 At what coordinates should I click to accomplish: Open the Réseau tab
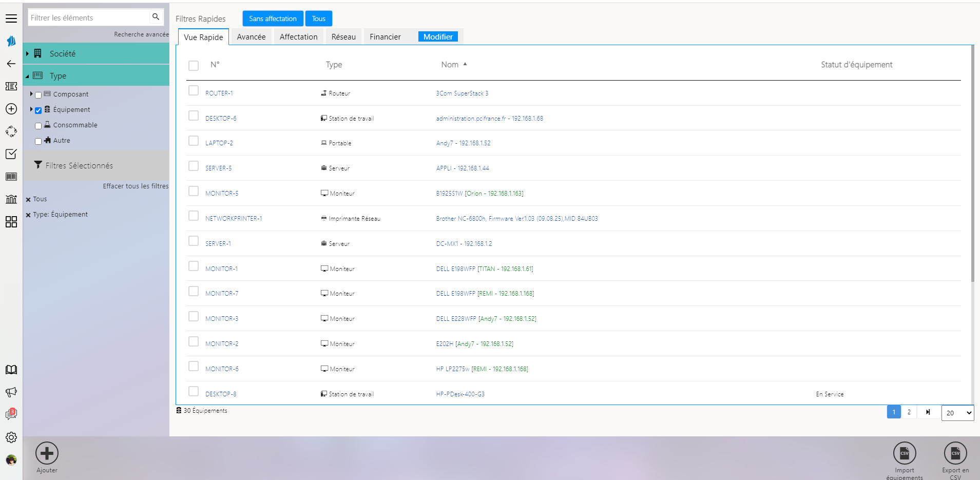343,36
